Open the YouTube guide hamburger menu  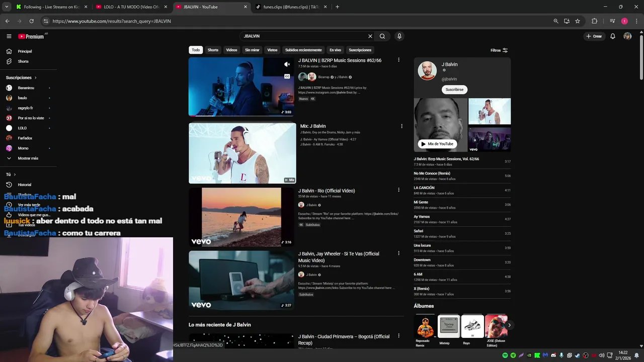tap(9, 36)
